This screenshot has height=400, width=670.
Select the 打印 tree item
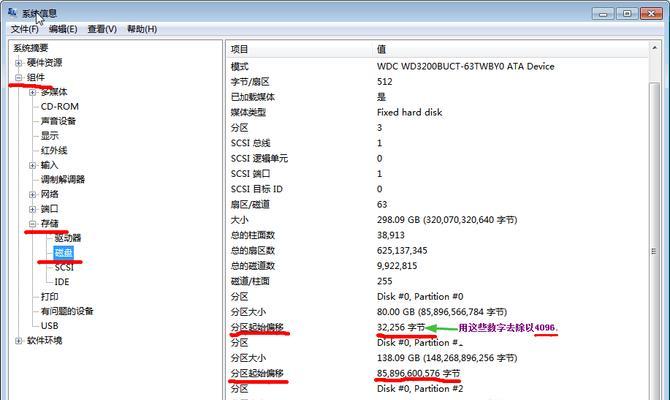[50, 297]
